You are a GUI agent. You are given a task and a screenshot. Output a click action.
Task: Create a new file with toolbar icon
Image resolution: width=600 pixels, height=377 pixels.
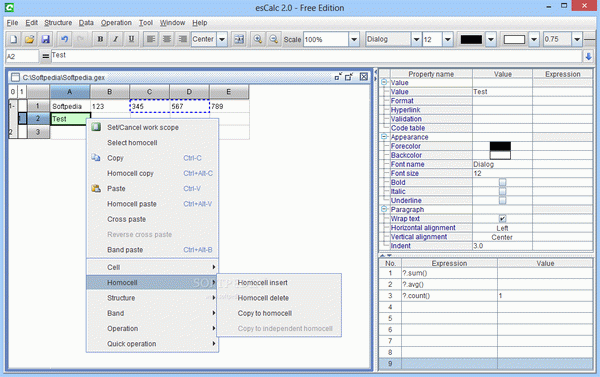coord(14,39)
